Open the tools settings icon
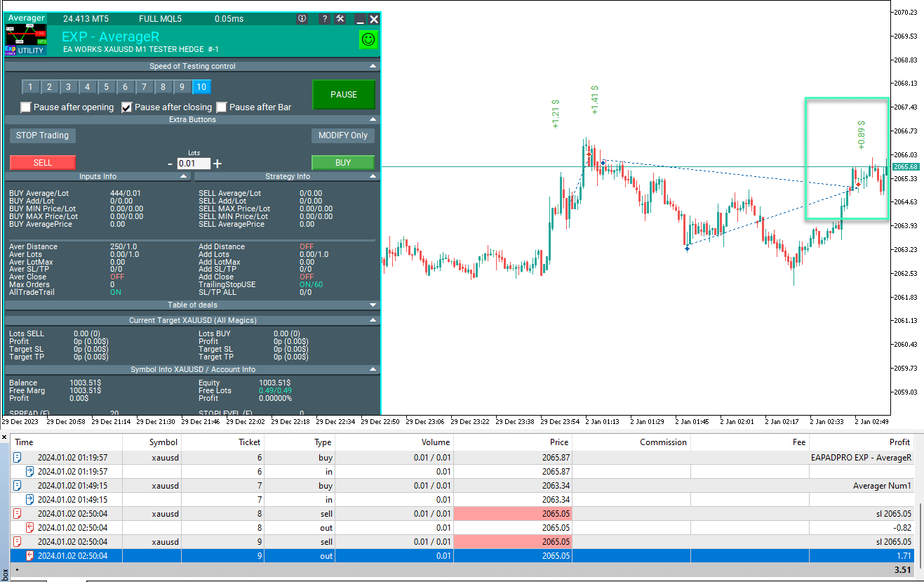Screen dimensions: 924x582 click(x=340, y=19)
